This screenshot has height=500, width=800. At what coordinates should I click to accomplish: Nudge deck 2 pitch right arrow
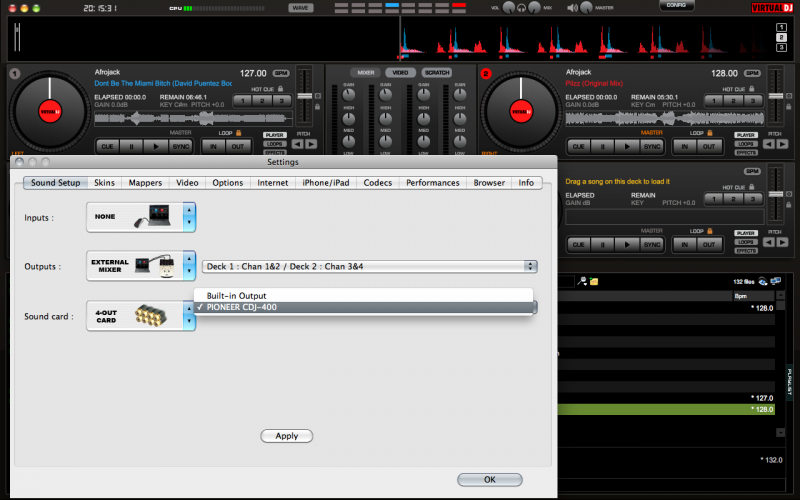coord(782,144)
